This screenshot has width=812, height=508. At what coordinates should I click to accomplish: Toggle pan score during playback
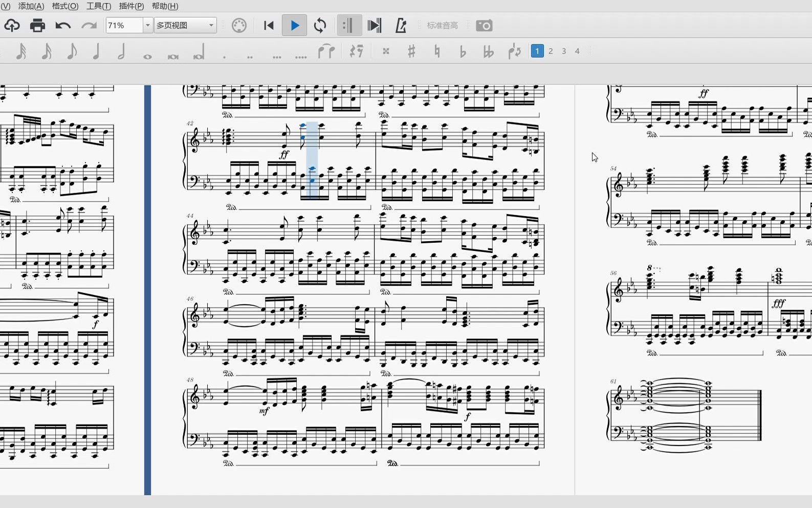tap(375, 26)
